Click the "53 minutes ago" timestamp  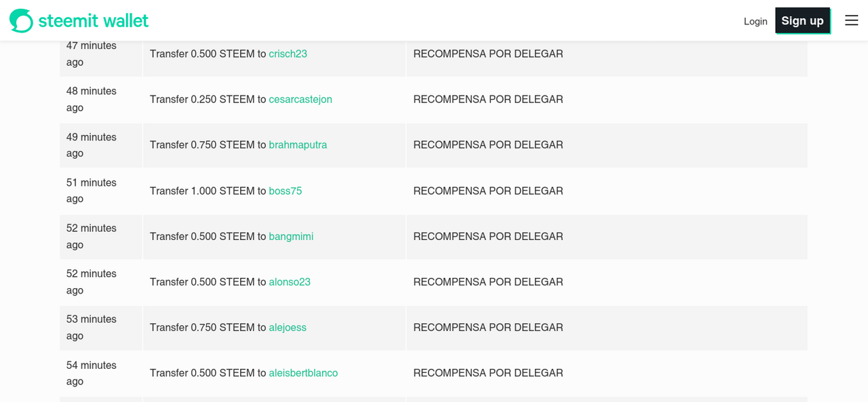click(92, 327)
